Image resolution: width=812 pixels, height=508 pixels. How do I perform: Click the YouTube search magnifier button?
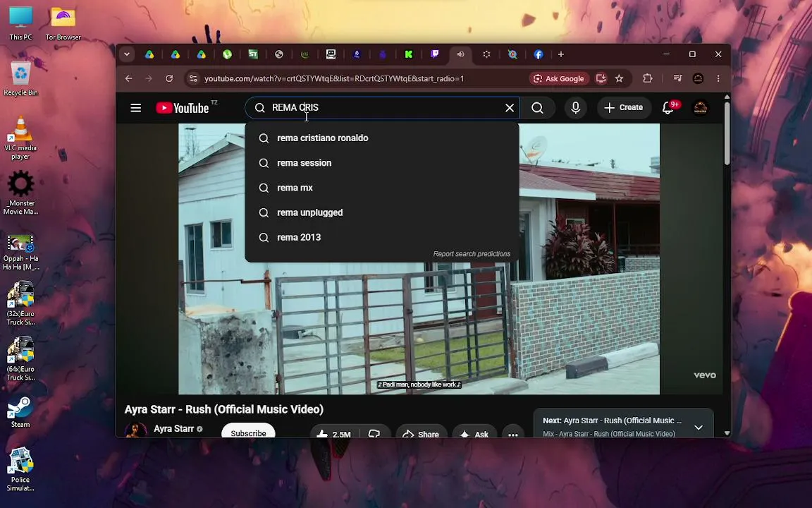coord(538,108)
